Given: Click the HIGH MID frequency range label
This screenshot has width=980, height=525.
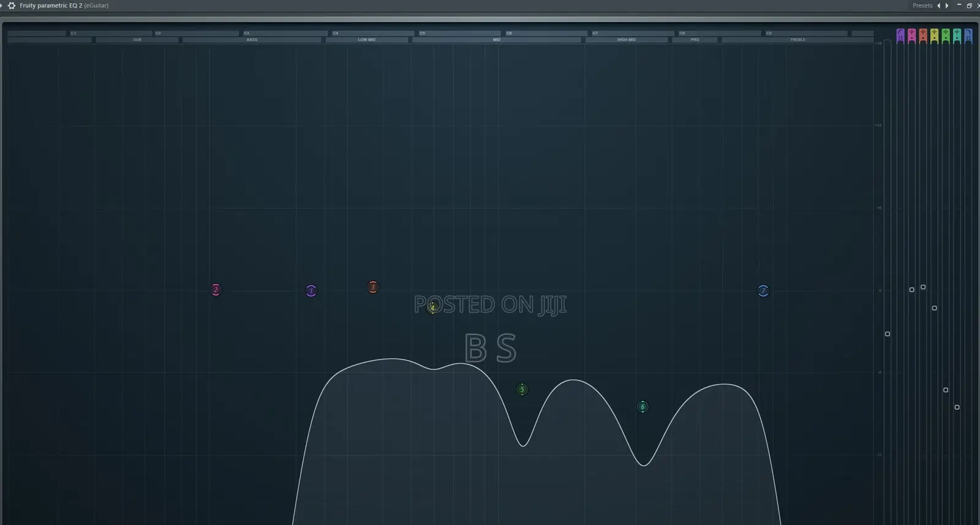Looking at the screenshot, I should click(x=627, y=40).
